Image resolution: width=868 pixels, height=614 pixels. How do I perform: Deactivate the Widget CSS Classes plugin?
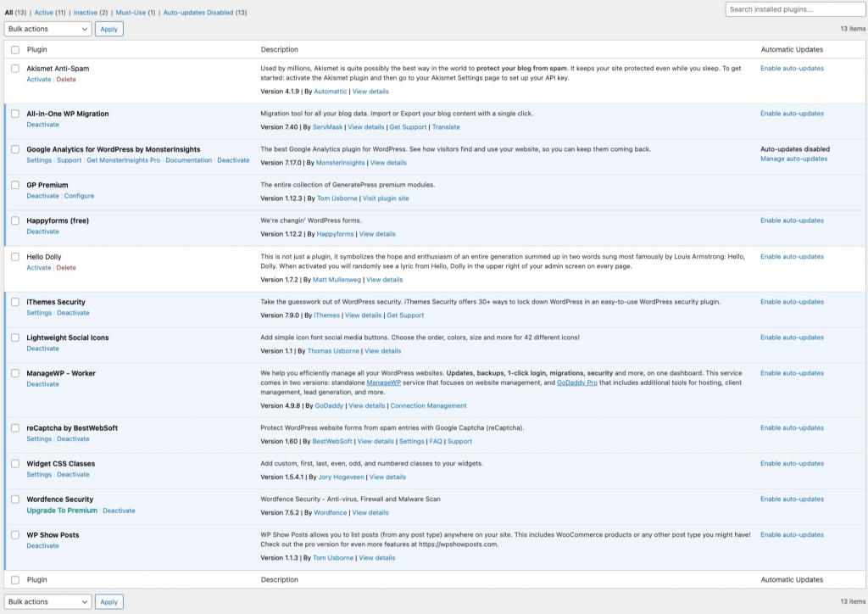coord(73,474)
